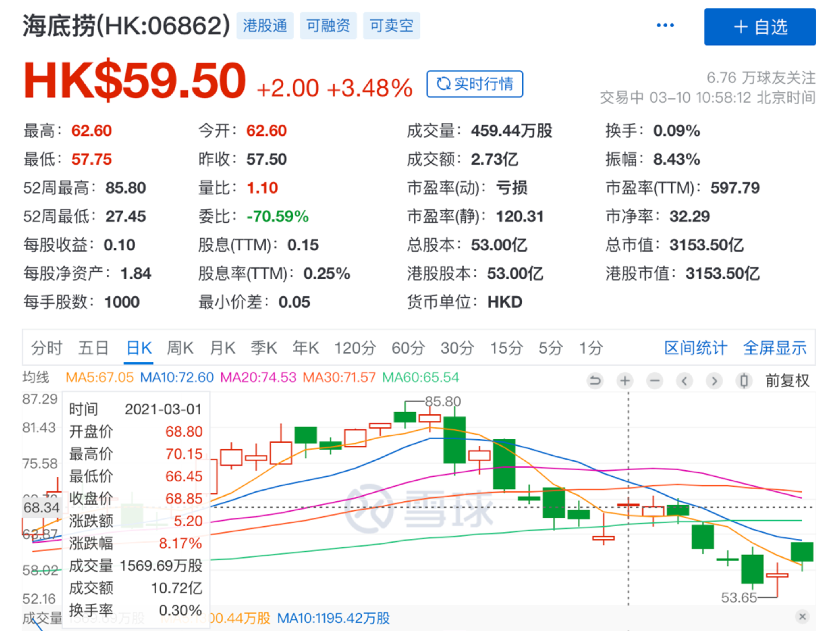Click the 85.80 high marker on chart
The height and width of the screenshot is (631, 840).
pos(443,401)
